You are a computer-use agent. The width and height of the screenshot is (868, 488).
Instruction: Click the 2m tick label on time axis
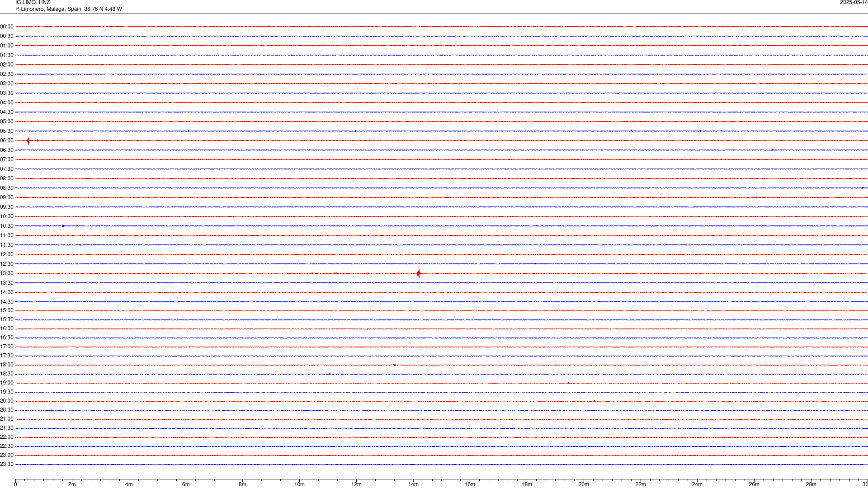[x=72, y=484]
